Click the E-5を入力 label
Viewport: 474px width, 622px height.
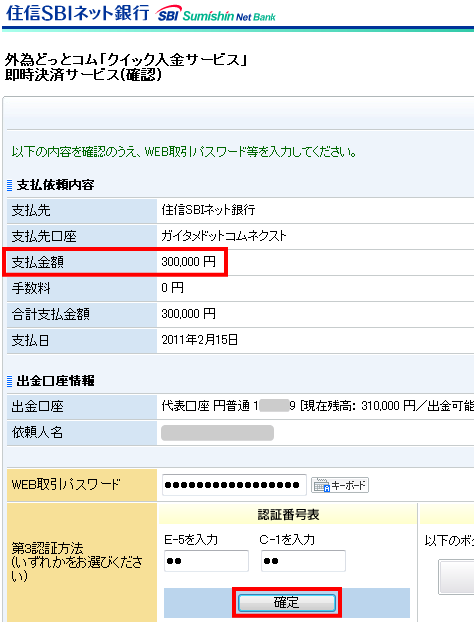tap(191, 539)
